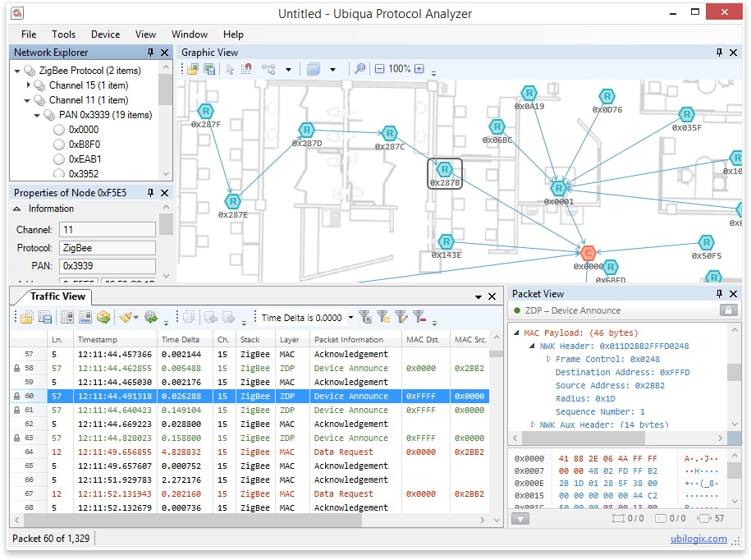Select the Traffic View tab
Image resolution: width=751 pixels, height=560 pixels.
tap(57, 296)
